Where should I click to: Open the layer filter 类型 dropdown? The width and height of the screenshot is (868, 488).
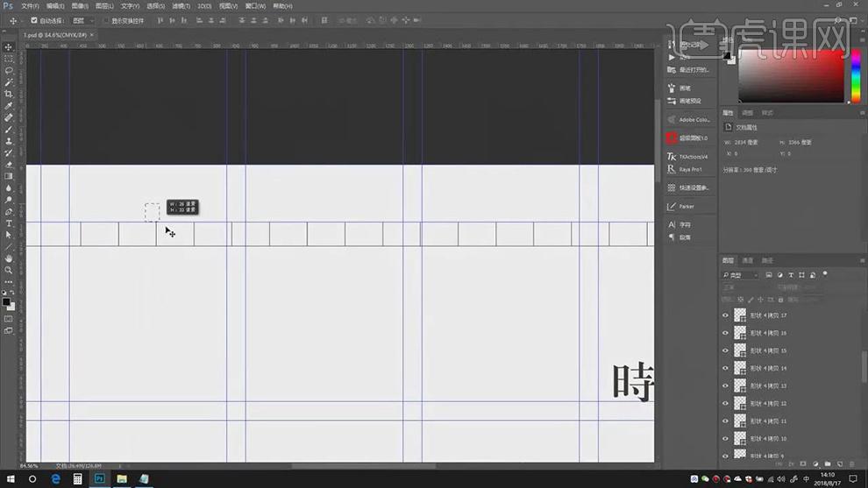pos(740,275)
